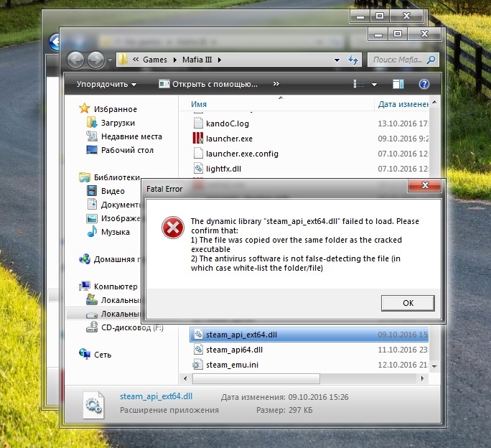Screen dimensions: 491x448
Task: Open Загрузки folder in sidebar
Action: pos(118,123)
